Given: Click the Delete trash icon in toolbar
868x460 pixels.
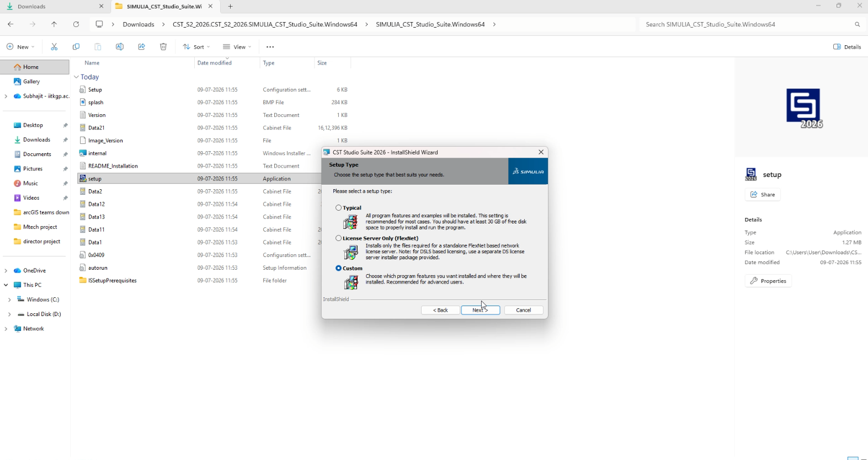Looking at the screenshot, I should click(163, 47).
